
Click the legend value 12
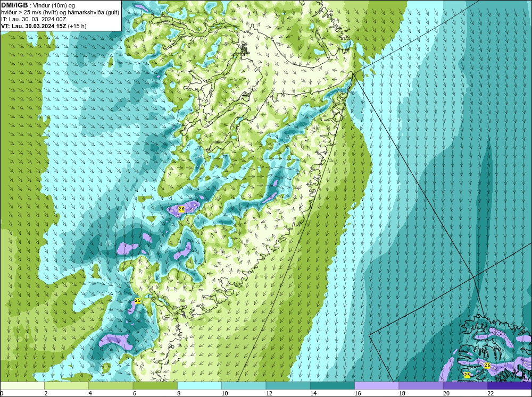(x=269, y=393)
